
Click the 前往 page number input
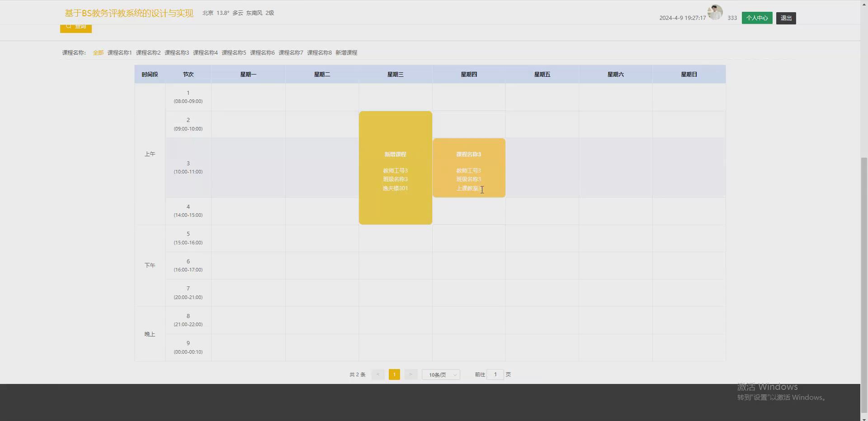coord(495,374)
